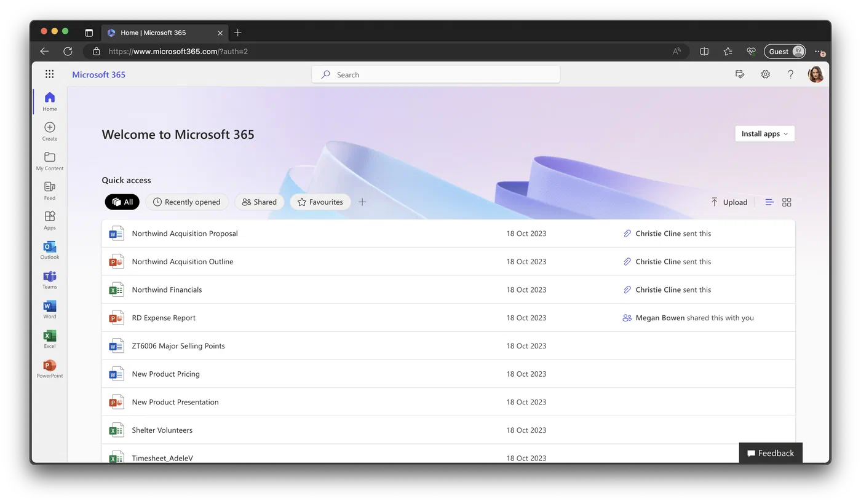
Task: Open the account profile picture
Action: click(x=815, y=74)
